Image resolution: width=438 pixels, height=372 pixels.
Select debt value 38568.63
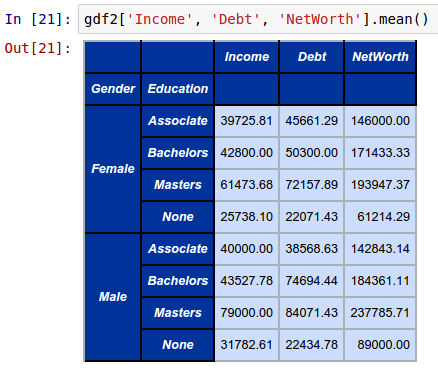click(x=312, y=249)
